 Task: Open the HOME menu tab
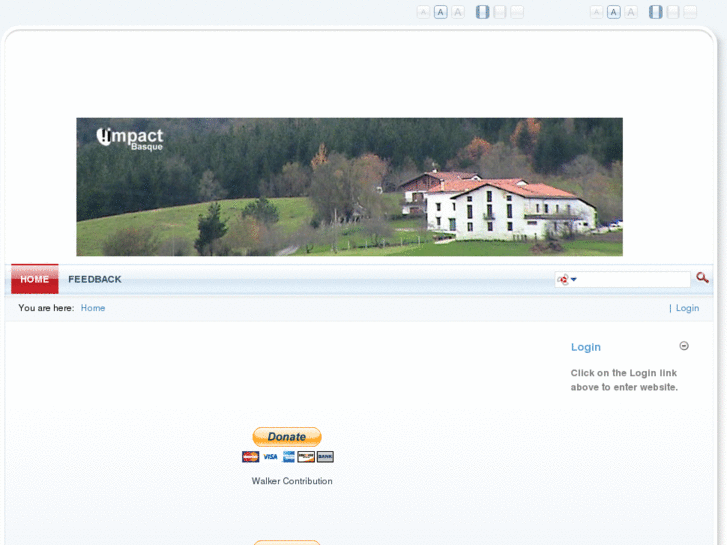pos(35,279)
